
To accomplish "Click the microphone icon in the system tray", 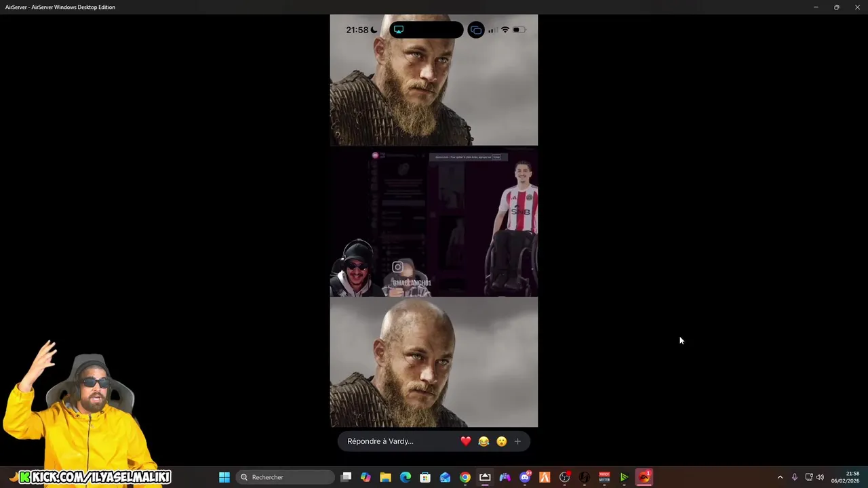I will point(795,477).
